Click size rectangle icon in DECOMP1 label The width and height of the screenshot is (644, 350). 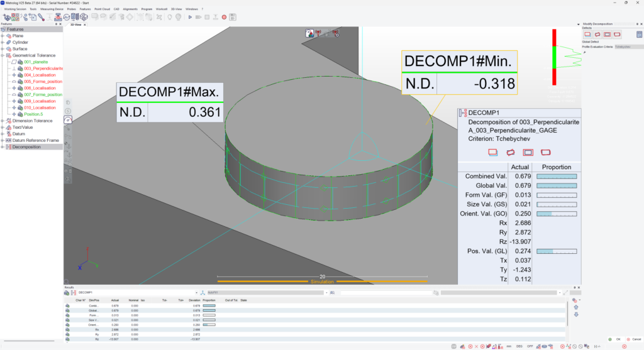coord(528,153)
